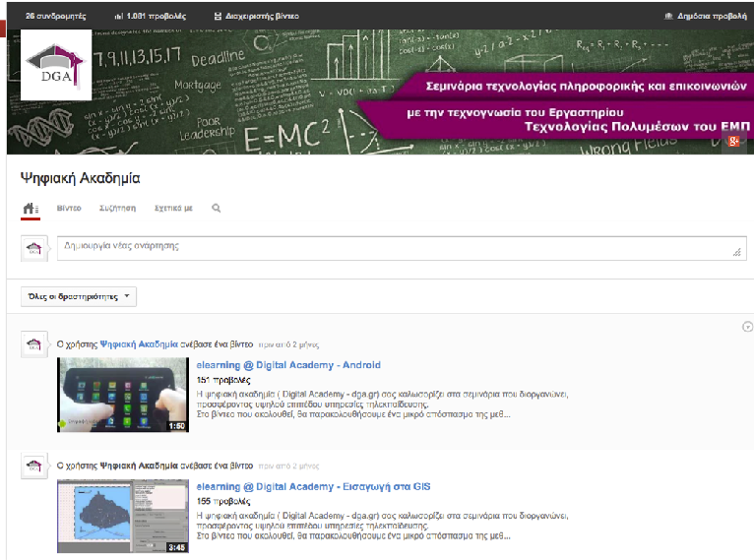The height and width of the screenshot is (560, 754).
Task: View the 26 συνδρομητές subscribers count
Action: 56,16
